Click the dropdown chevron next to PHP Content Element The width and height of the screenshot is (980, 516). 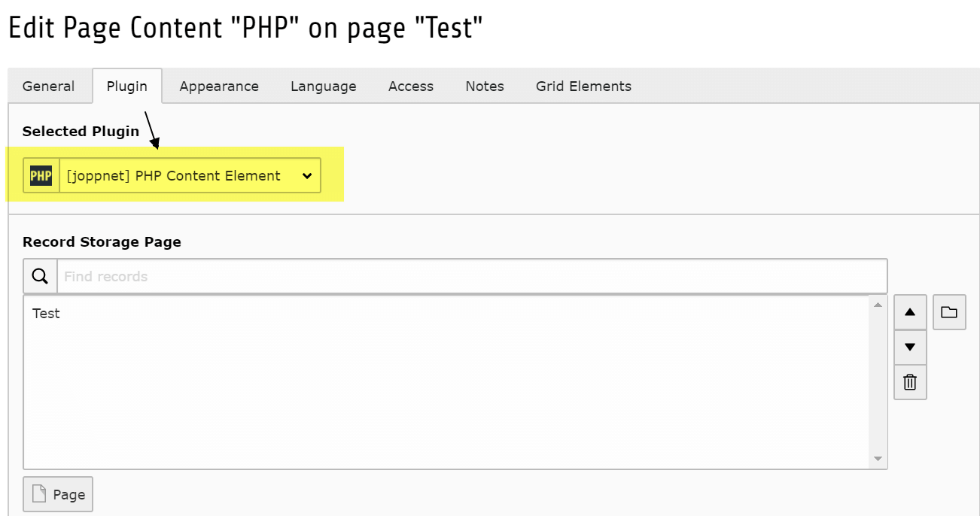(306, 176)
